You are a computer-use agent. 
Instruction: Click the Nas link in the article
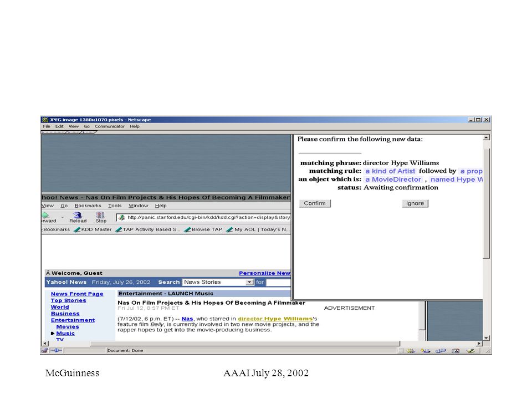[187, 319]
